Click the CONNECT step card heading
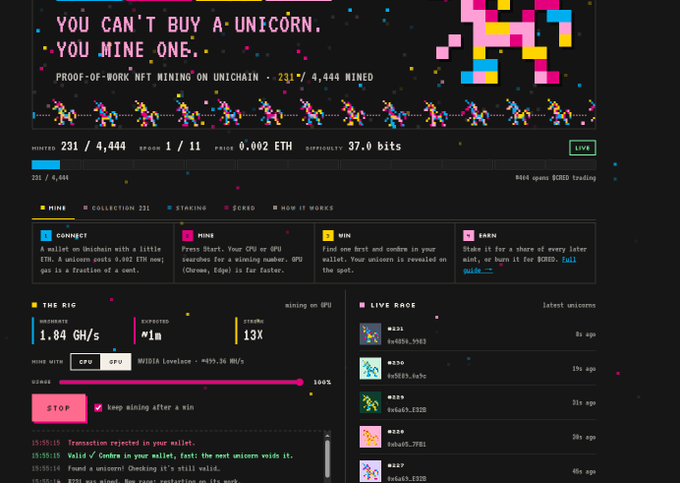680x483 pixels. 72,235
